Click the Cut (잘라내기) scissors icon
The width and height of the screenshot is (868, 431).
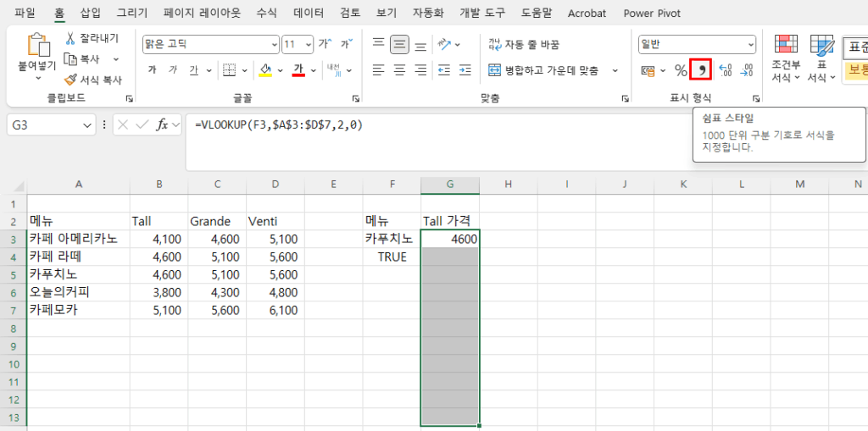click(x=70, y=38)
